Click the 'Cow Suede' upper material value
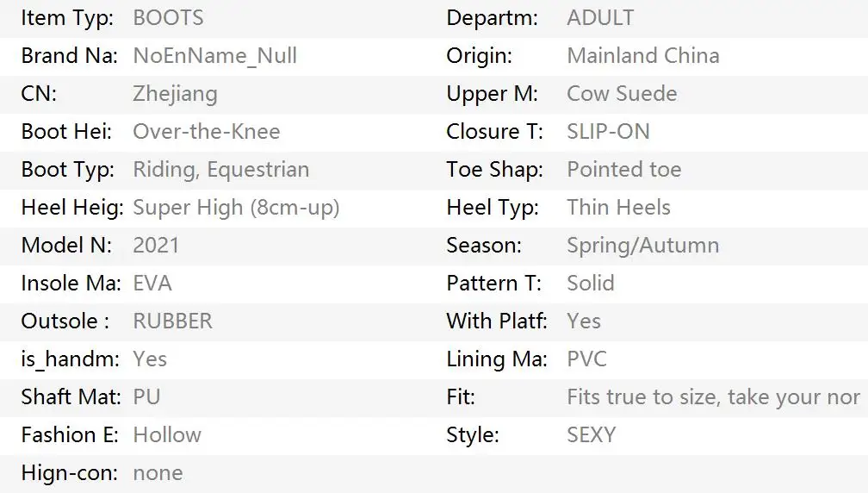868x493 pixels. pos(622,93)
